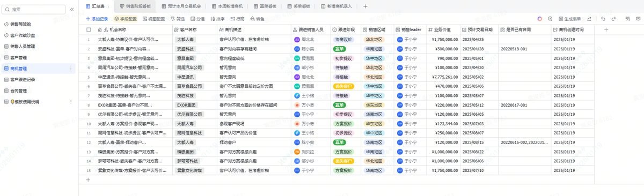644x196 pixels.
Task: Add a new column with header plus
Action: point(606,29)
